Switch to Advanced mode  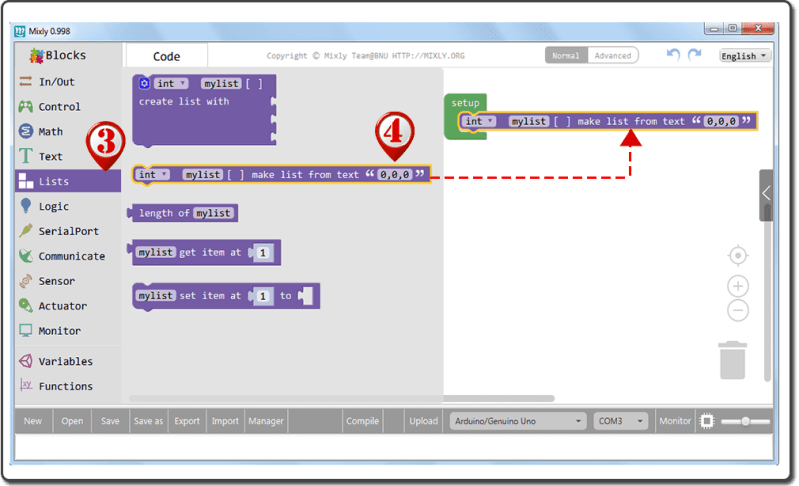point(612,56)
